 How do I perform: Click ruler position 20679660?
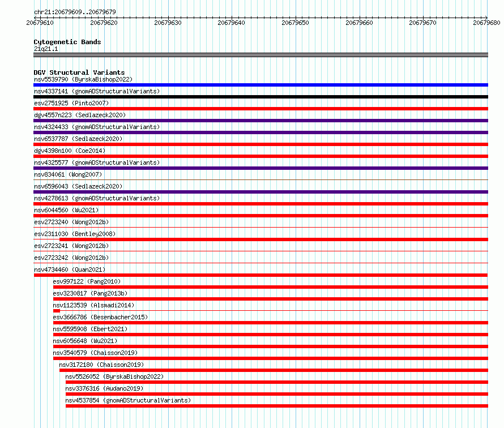coord(360,23)
